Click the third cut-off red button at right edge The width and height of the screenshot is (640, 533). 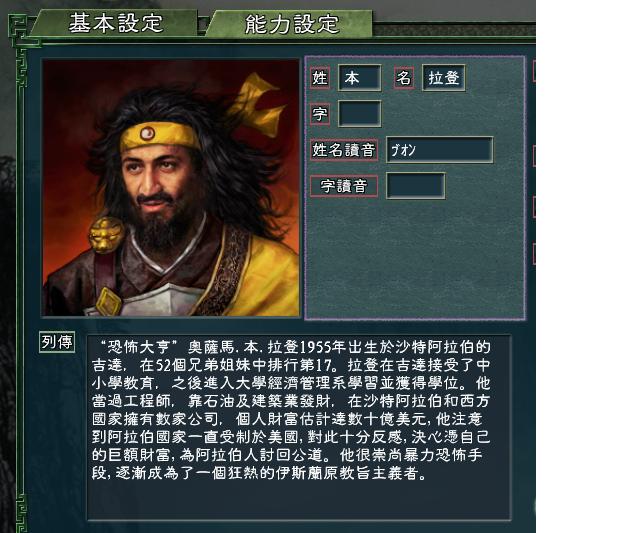(534, 207)
